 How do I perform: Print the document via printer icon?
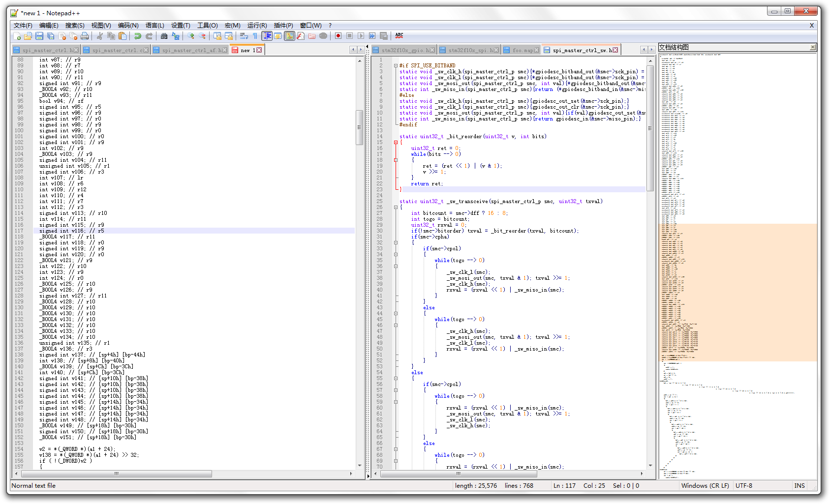pos(85,36)
